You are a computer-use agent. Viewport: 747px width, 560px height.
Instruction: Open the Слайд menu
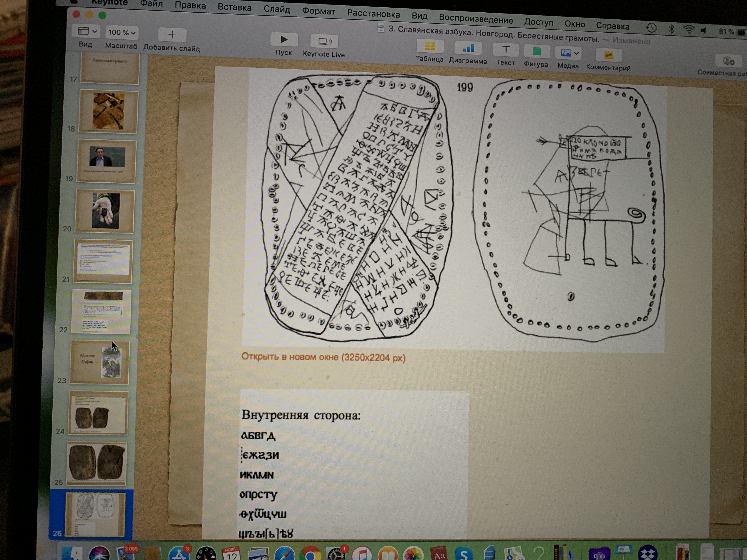pyautogui.click(x=277, y=9)
